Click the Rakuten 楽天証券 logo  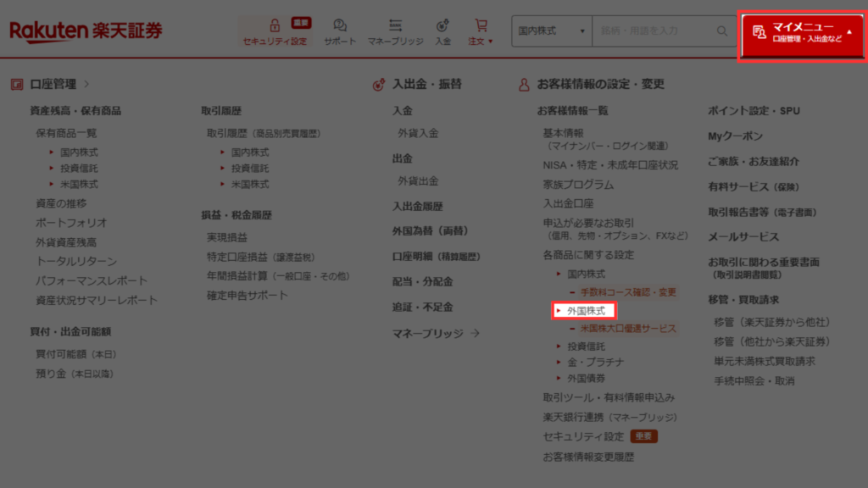[86, 30]
